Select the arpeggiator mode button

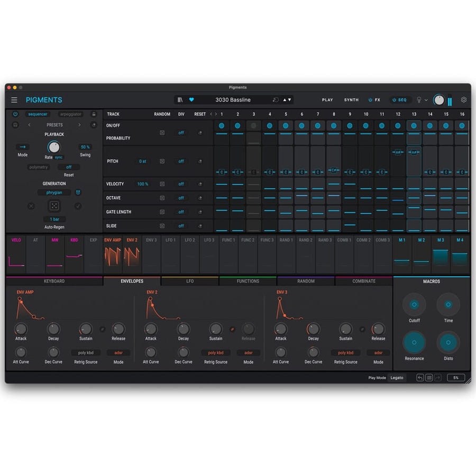click(70, 114)
